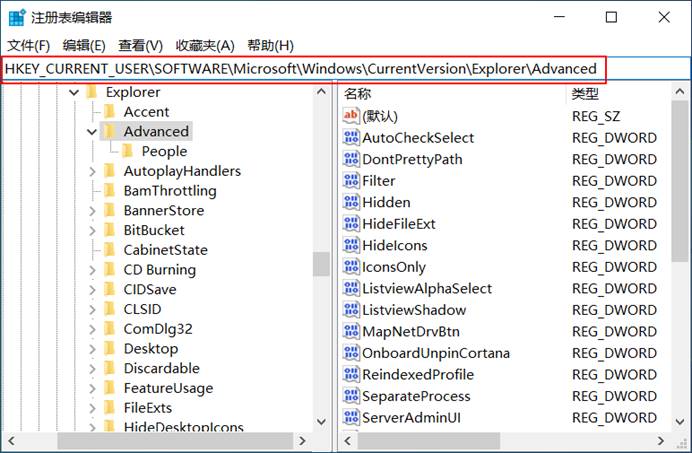Image resolution: width=692 pixels, height=453 pixels.
Task: Collapse the Explorer tree node
Action: pyautogui.click(x=73, y=93)
